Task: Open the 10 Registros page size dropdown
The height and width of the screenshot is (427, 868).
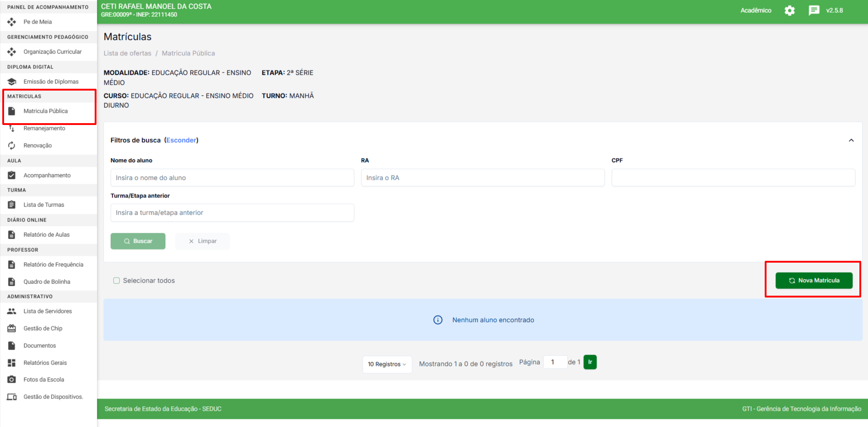Action: (387, 364)
